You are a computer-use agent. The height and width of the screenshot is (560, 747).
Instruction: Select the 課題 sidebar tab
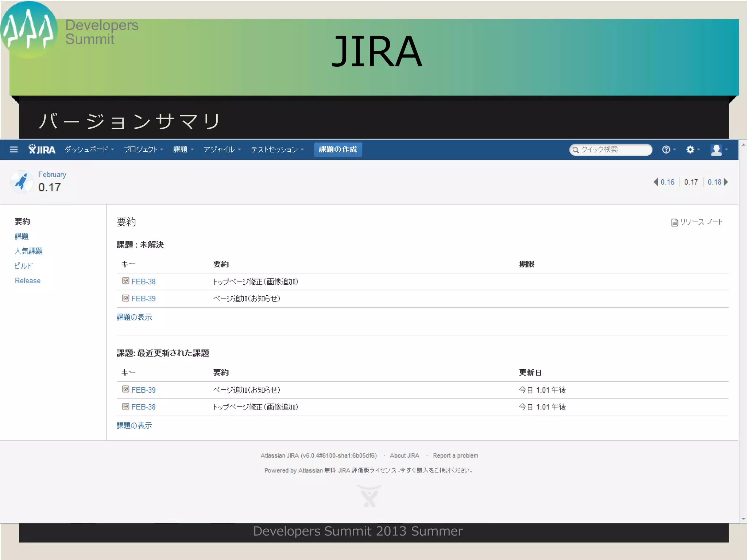pos(22,236)
